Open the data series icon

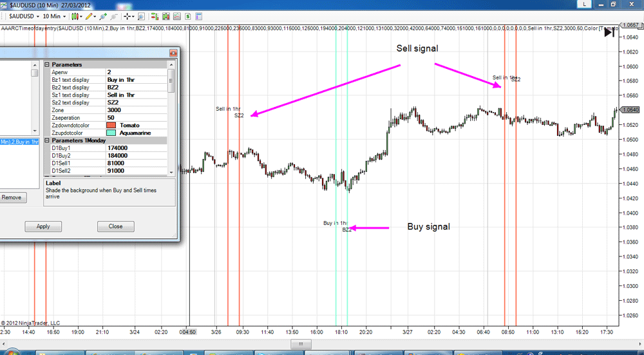tap(166, 17)
